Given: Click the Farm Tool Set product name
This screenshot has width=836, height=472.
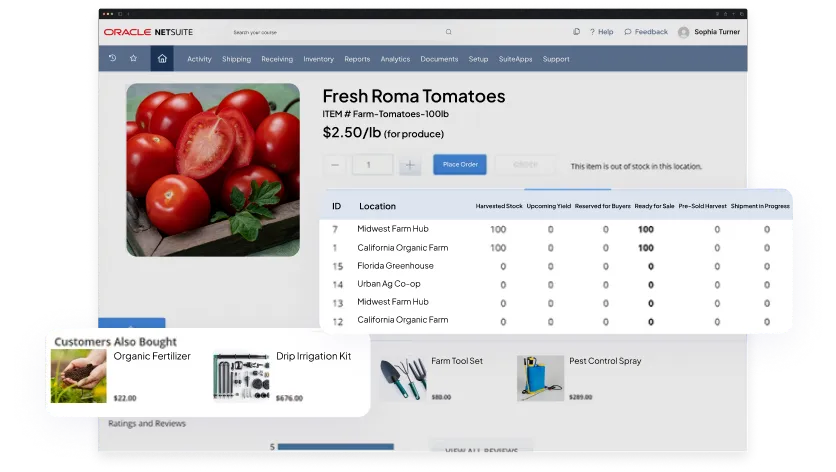Looking at the screenshot, I should (457, 361).
